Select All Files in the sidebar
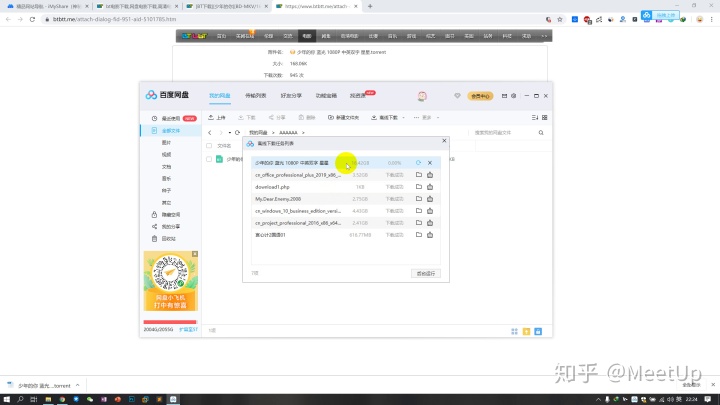Image resolution: width=720 pixels, height=405 pixels. tap(170, 131)
